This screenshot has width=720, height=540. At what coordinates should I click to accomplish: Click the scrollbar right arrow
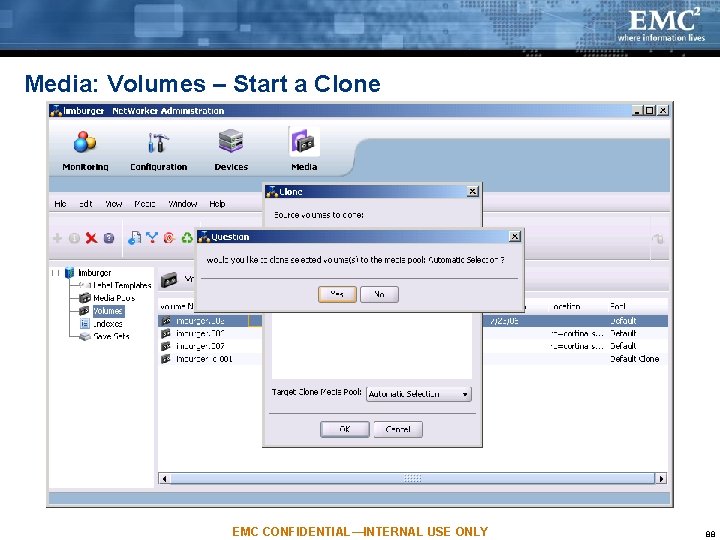(x=661, y=478)
